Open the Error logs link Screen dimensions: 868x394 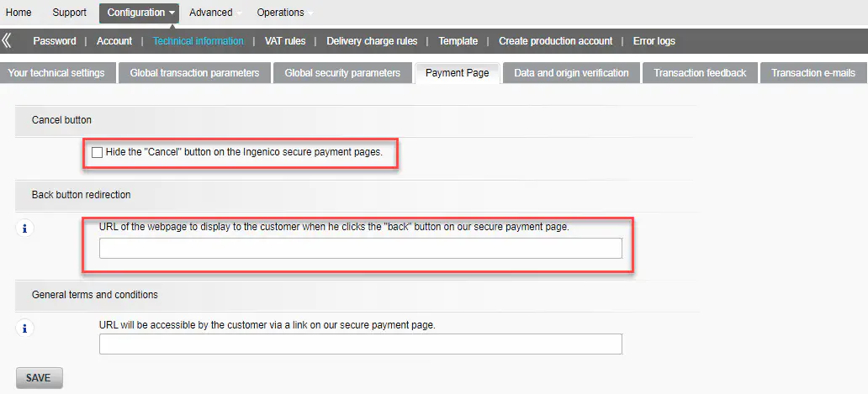[654, 41]
